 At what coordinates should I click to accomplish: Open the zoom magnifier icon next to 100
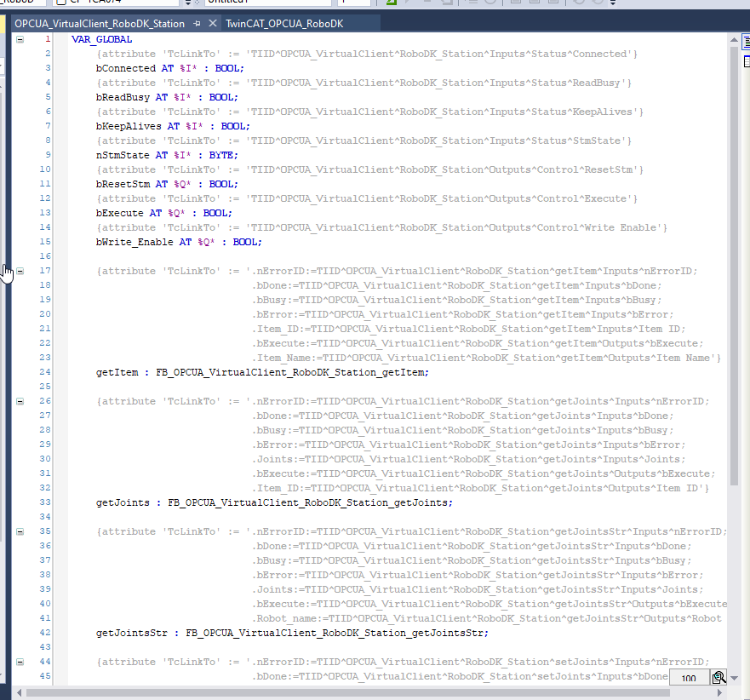click(x=719, y=678)
